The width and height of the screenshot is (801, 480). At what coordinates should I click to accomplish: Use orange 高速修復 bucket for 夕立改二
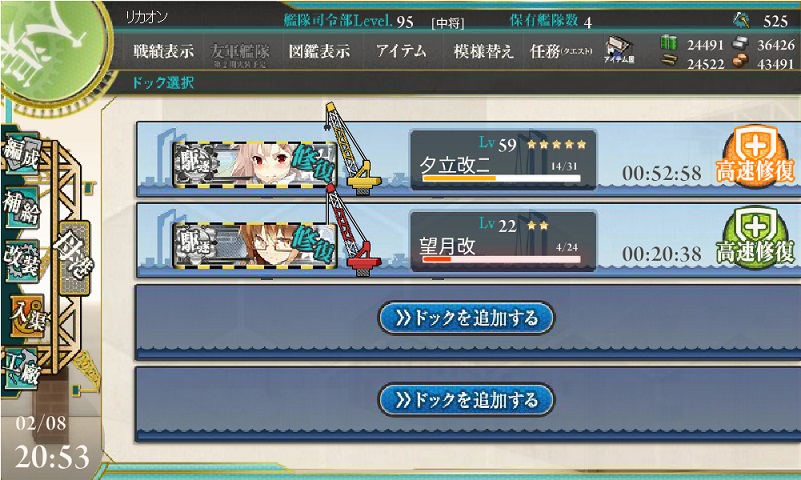[756, 156]
